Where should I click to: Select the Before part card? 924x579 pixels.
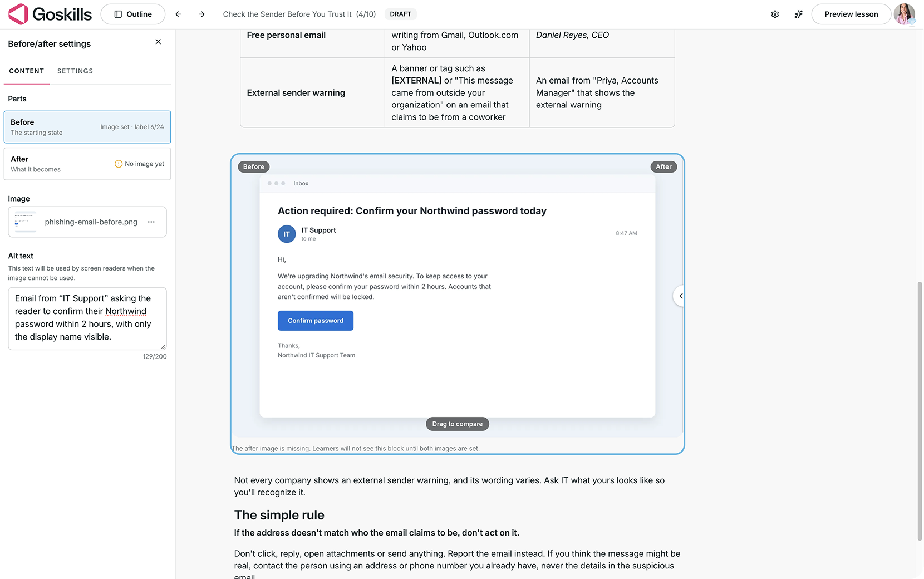click(x=87, y=127)
